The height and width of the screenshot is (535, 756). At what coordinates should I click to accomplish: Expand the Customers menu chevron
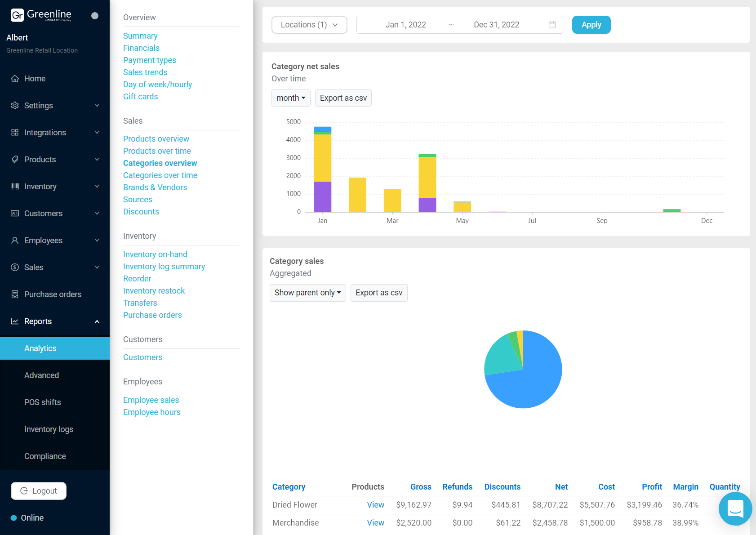tap(97, 214)
